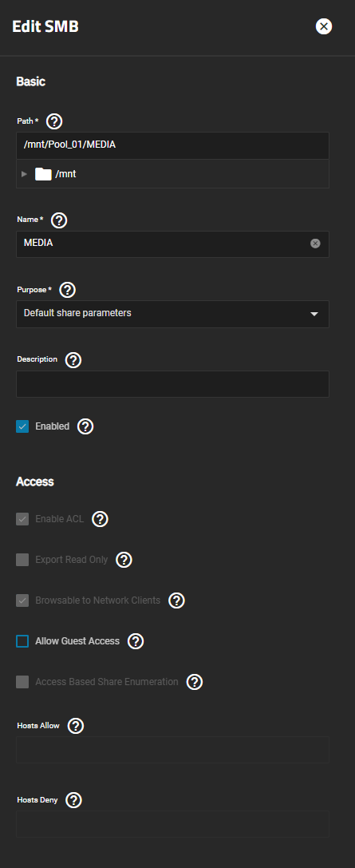Image resolution: width=355 pixels, height=868 pixels.
Task: Enable Allow Guest Access checkbox
Action: click(22, 641)
